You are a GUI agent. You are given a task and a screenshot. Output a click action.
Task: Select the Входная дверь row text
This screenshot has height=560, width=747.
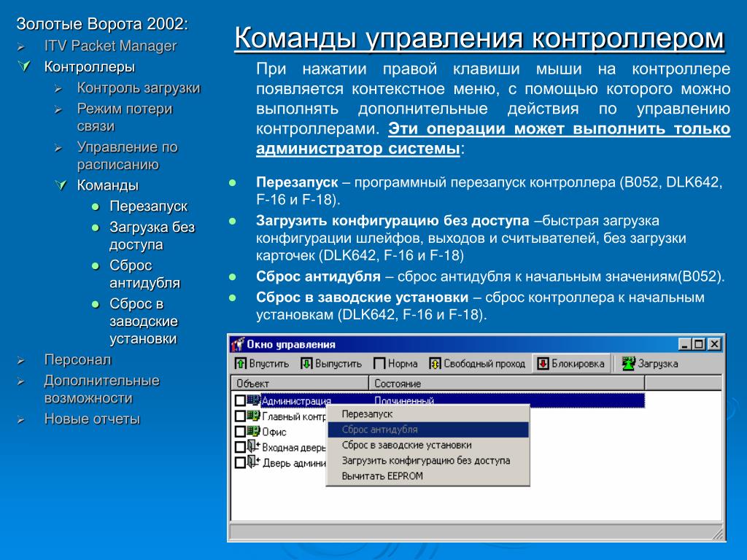click(294, 448)
